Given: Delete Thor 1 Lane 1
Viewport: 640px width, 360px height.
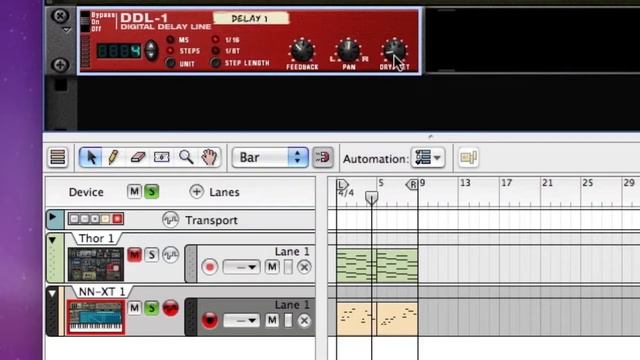Looking at the screenshot, I should pos(304,267).
